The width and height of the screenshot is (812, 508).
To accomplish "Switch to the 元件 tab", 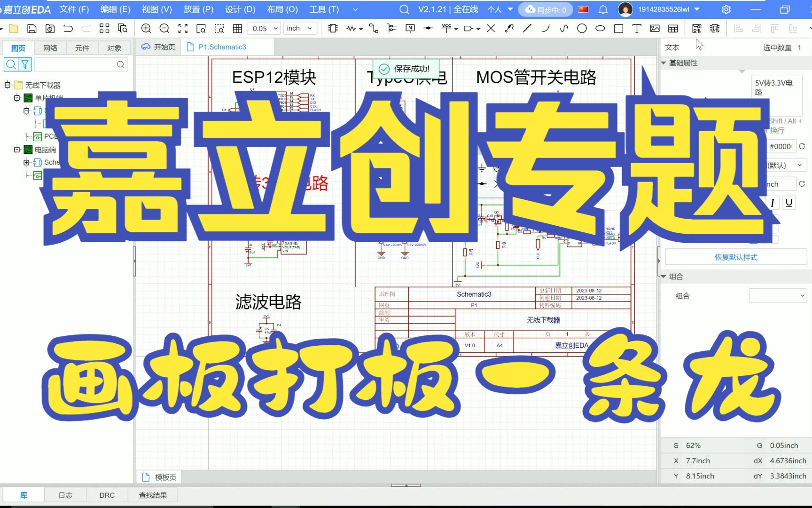I will click(82, 48).
